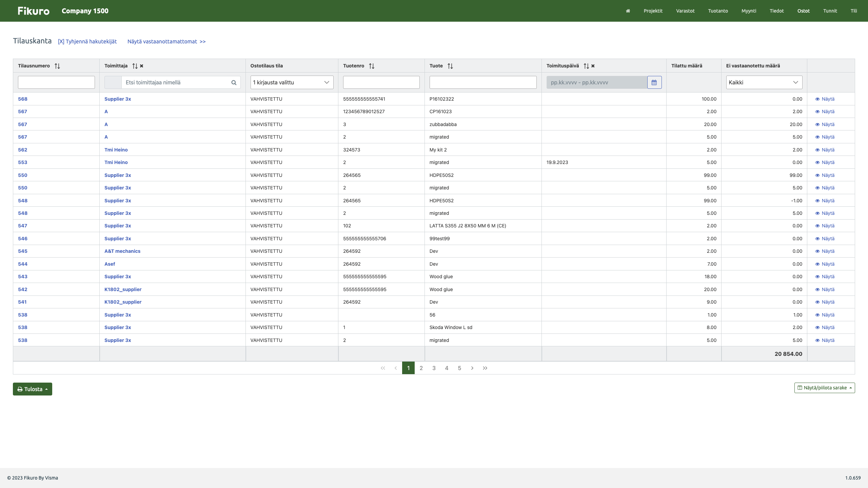Click the eye icon on order 542

[818, 290]
